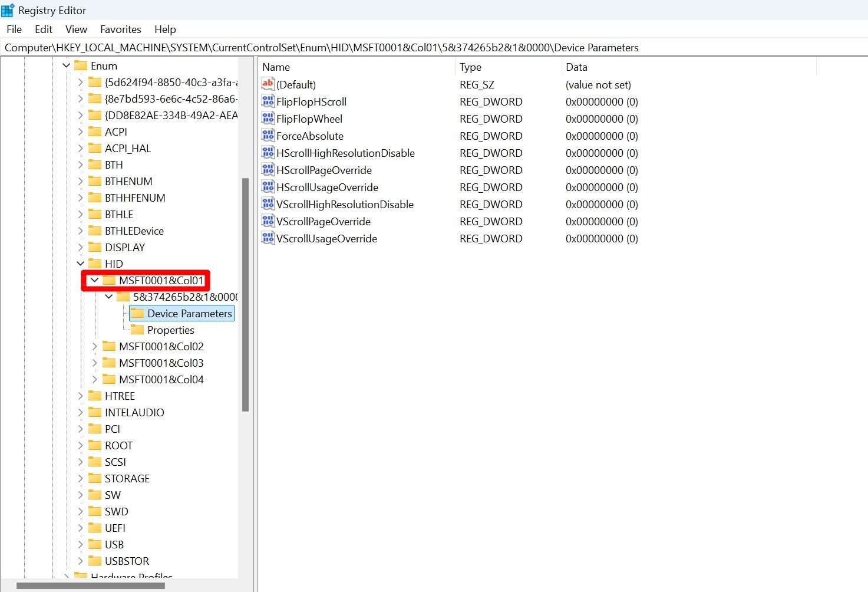Screen dimensions: 868x592
Task: Open the File menu
Action: 14,29
